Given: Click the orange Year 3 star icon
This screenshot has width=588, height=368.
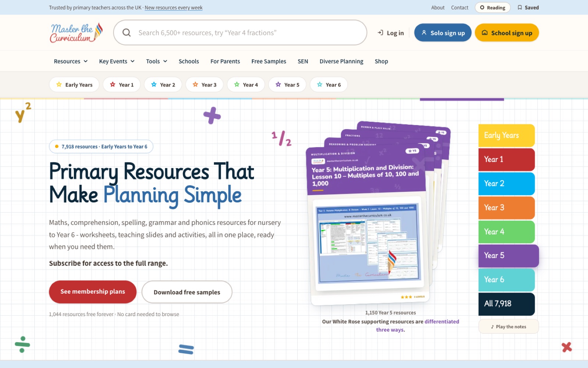Looking at the screenshot, I should (x=195, y=85).
